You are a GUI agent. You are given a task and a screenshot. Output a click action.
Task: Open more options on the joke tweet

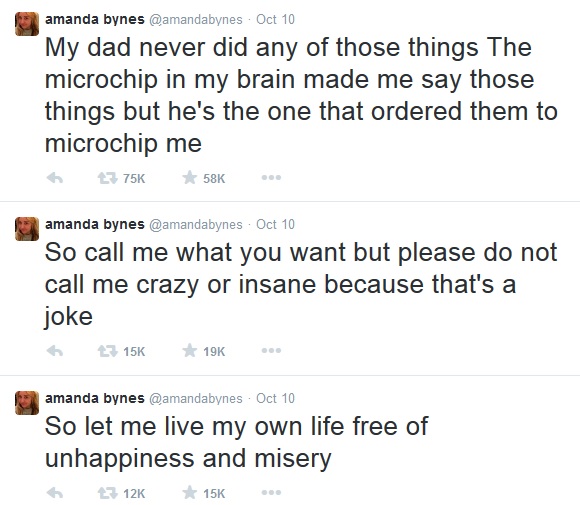coord(271,350)
